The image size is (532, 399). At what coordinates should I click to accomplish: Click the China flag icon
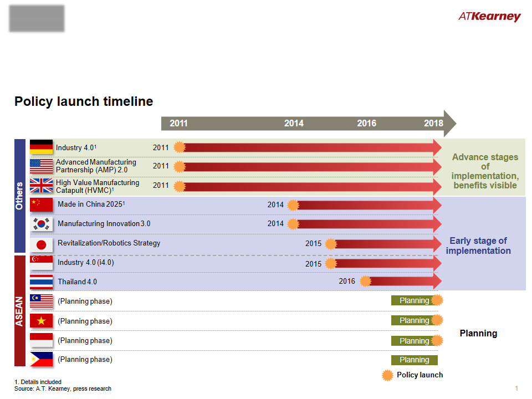tap(41, 205)
